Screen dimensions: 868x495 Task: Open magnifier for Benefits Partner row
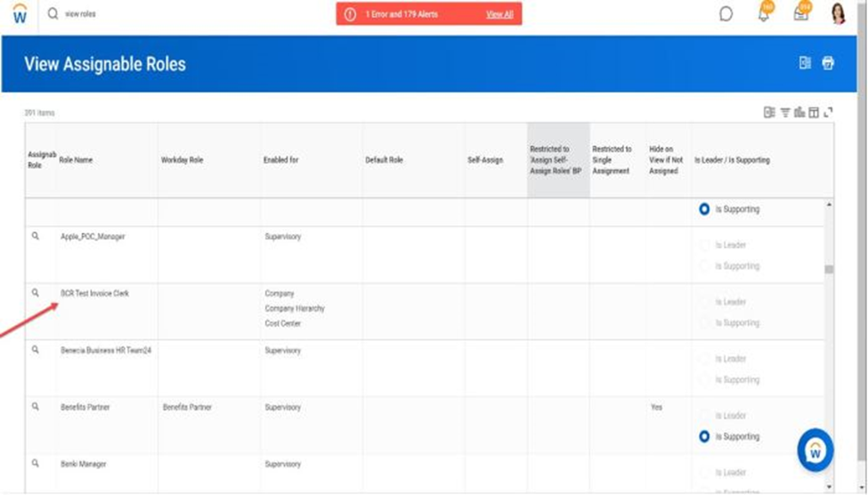(36, 407)
